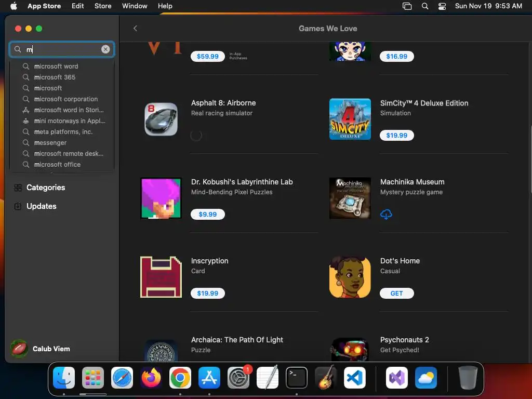Open Control Center in menu bar
The height and width of the screenshot is (399, 532).
[x=442, y=6]
